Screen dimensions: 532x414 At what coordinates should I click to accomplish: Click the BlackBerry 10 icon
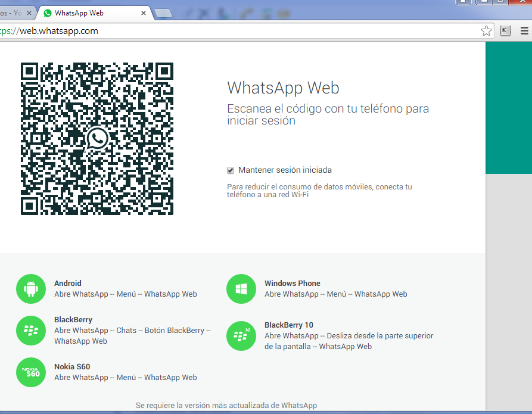point(241,336)
